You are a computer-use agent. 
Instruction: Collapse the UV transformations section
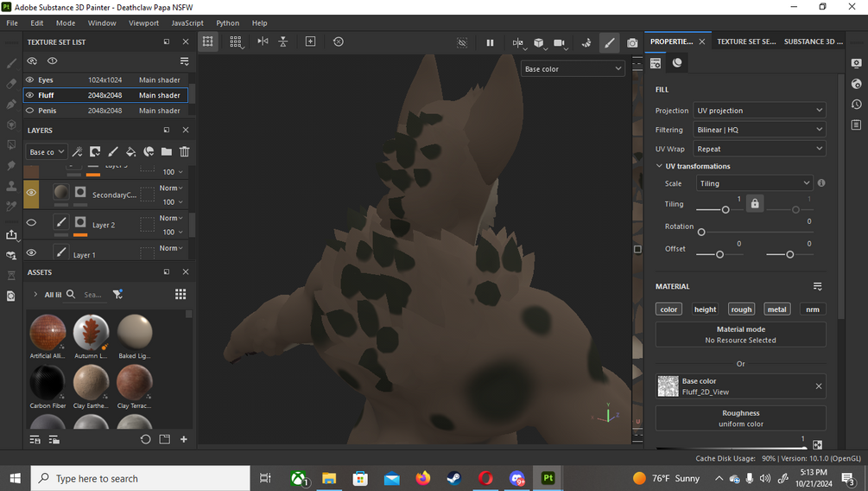[659, 166]
